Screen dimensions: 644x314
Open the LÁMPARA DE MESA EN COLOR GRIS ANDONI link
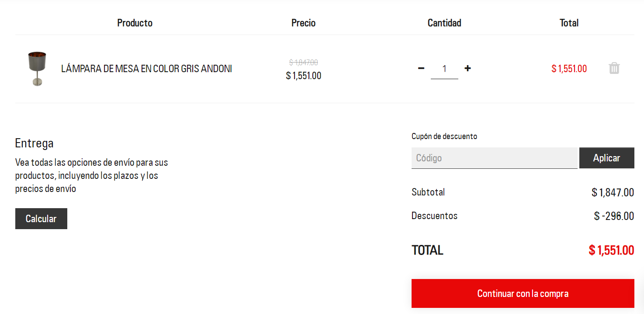point(146,69)
